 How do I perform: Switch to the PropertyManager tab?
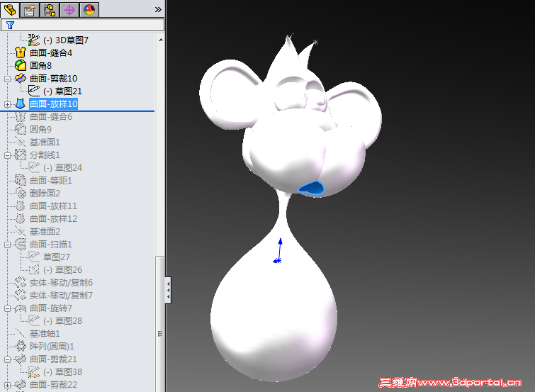point(30,9)
